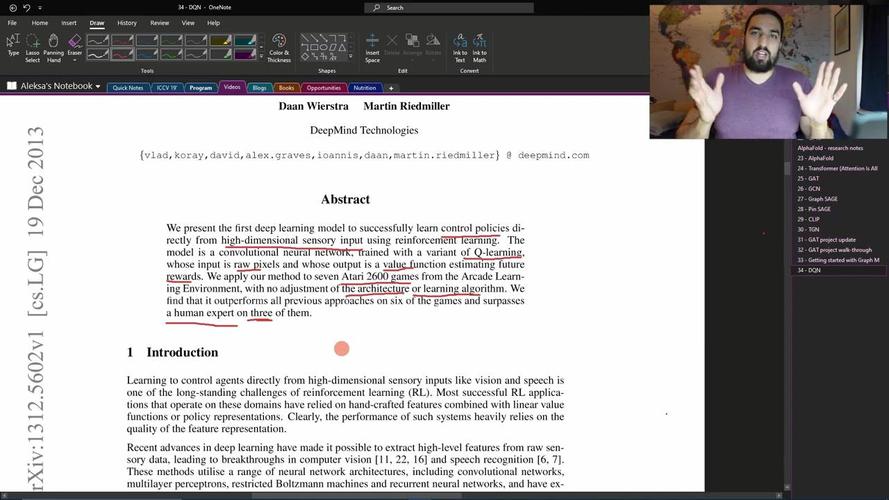The image size is (889, 500).
Task: Open Quick Access Toolbar customize dropdown
Action: coord(40,7)
